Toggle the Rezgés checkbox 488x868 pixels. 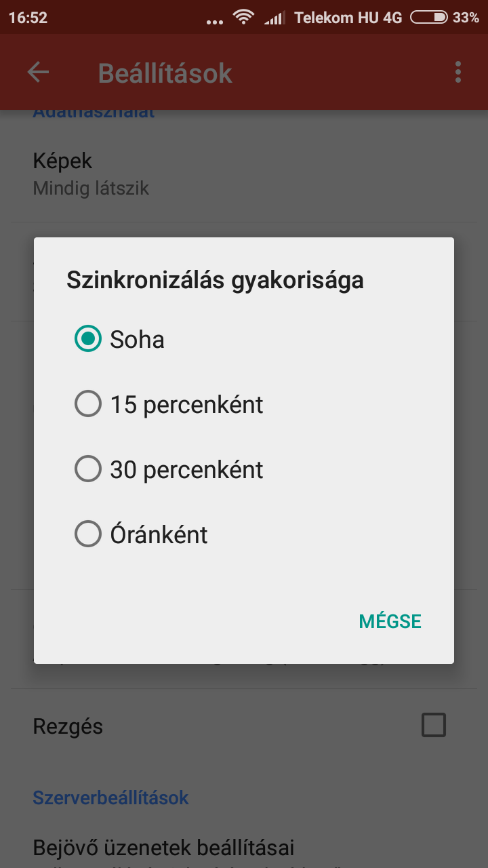coord(434,725)
